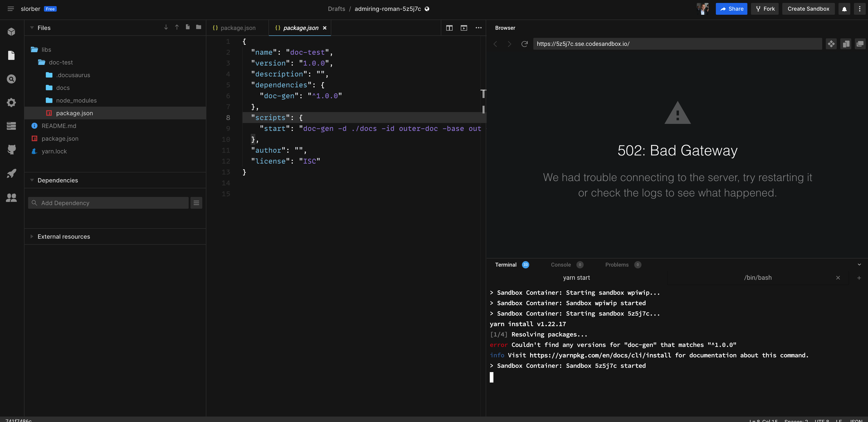Close the active package.json tab
The image size is (868, 422).
coord(324,28)
